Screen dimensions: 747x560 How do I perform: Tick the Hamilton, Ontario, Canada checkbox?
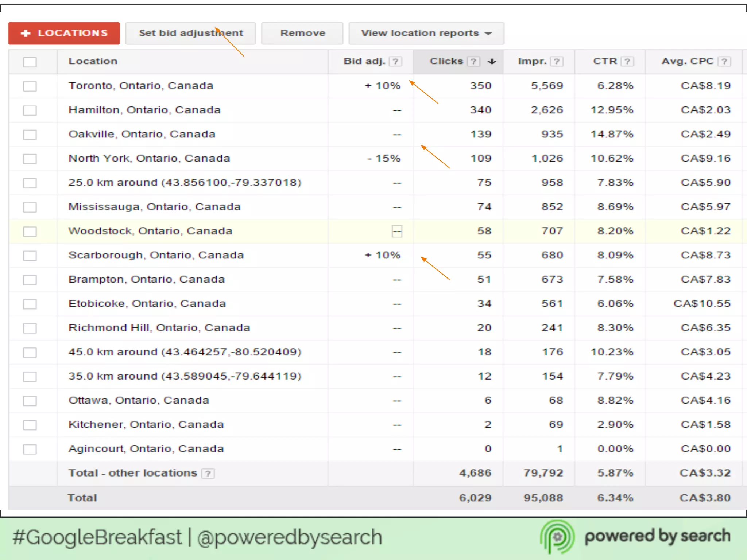pos(30,110)
